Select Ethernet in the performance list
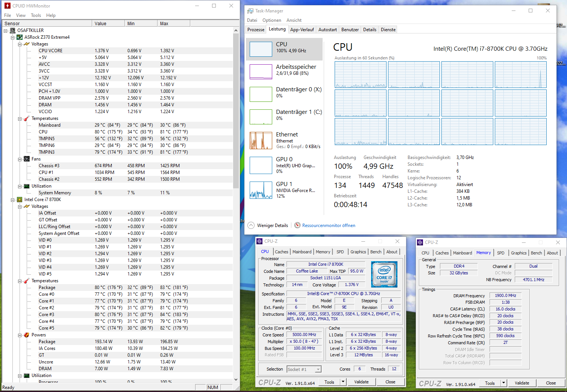 pyautogui.click(x=285, y=140)
